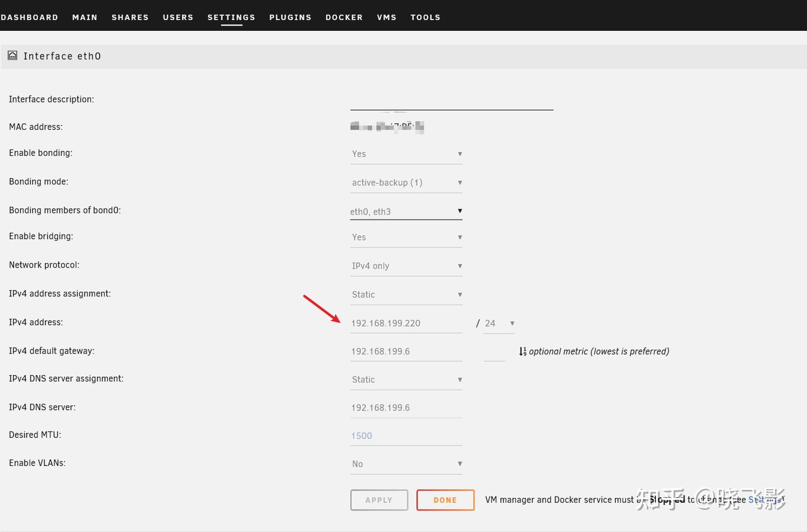This screenshot has height=532, width=807.
Task: Open the Enable bonding dropdown
Action: (406, 154)
